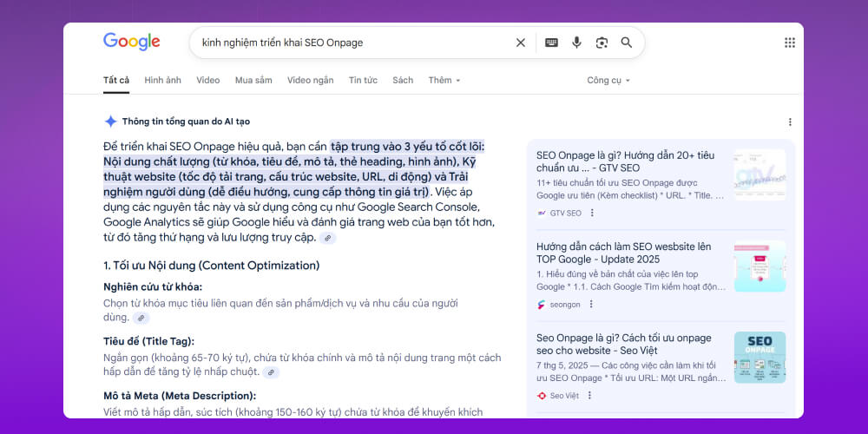
Task: Switch to the 'Mua sắm' tab
Action: (x=253, y=80)
